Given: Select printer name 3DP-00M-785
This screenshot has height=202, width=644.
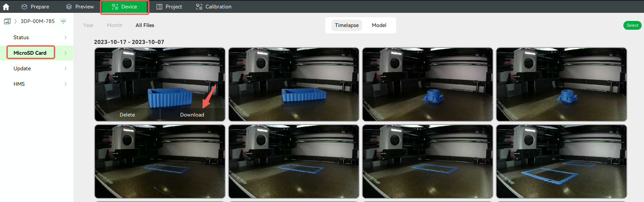Looking at the screenshot, I should (38, 21).
